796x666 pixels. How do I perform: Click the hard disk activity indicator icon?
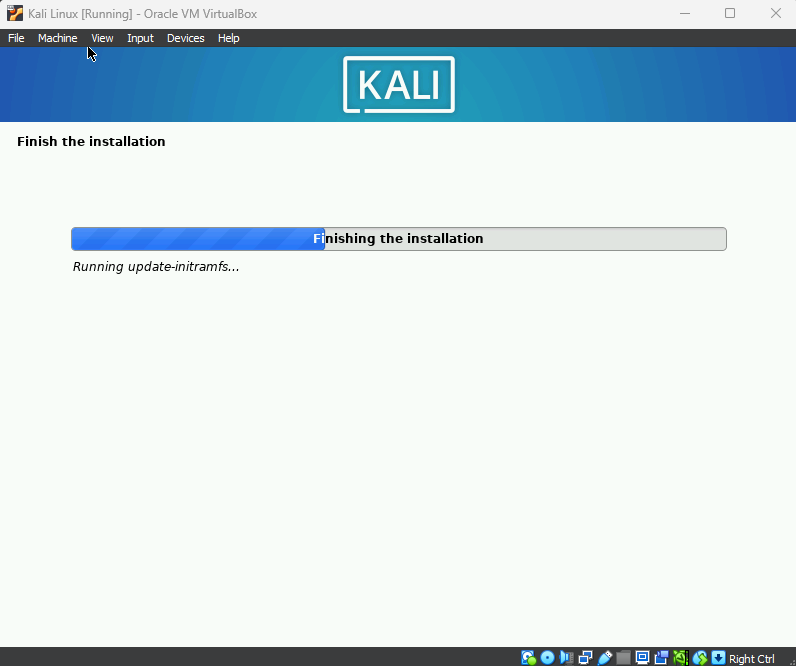click(528, 658)
